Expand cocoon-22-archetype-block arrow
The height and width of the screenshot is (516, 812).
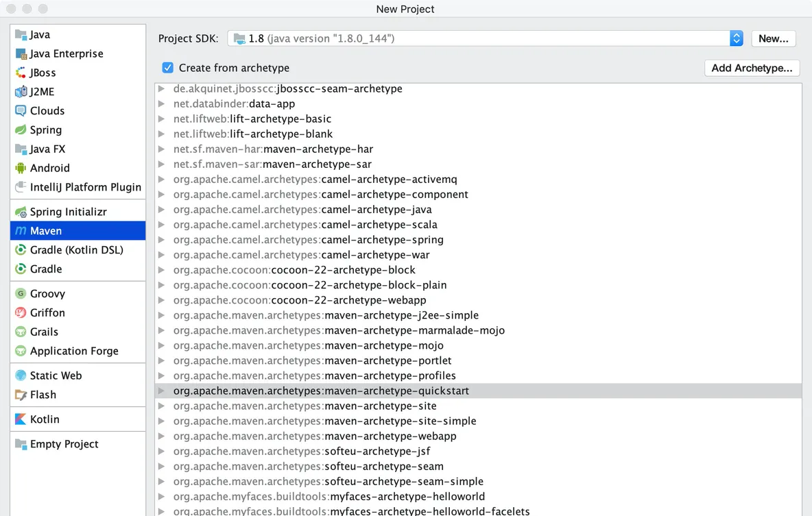pos(162,269)
